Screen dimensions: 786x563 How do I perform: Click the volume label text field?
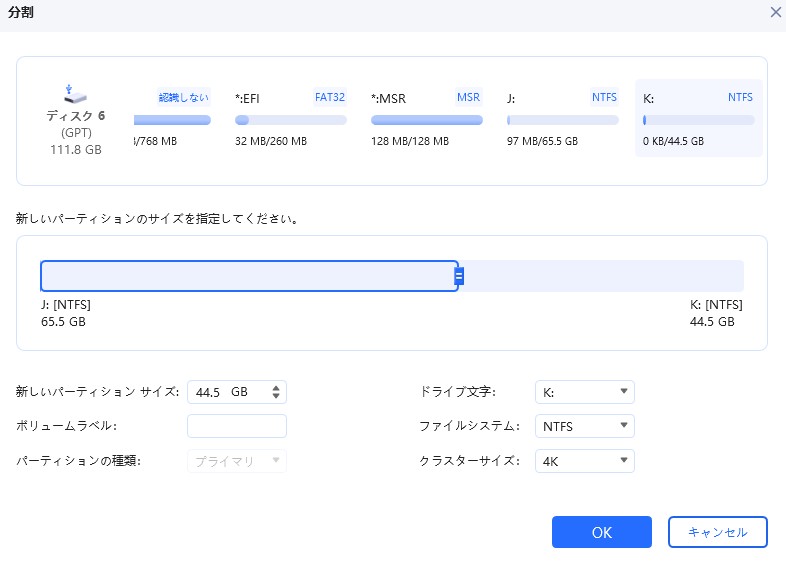click(x=237, y=426)
